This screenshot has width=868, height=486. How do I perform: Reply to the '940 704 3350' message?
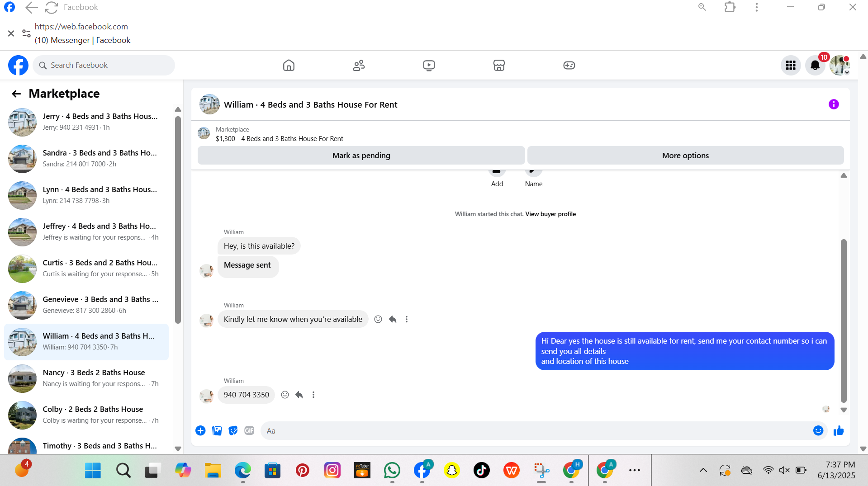[x=299, y=395]
